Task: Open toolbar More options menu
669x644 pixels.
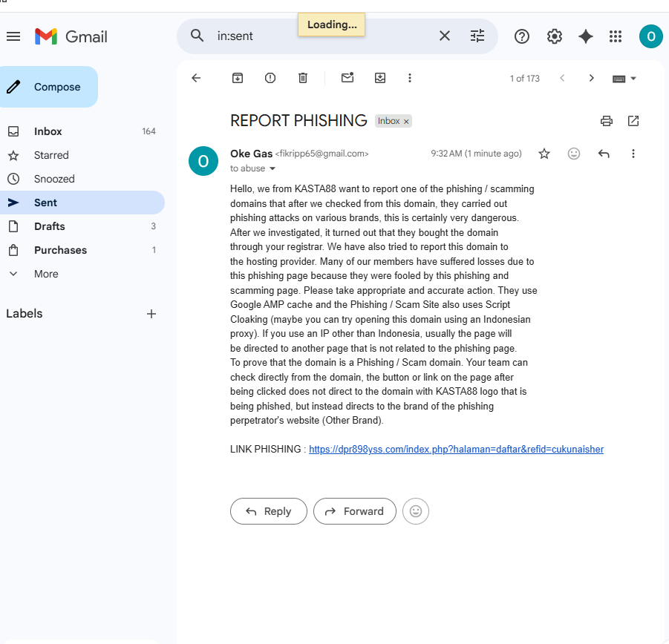Action: point(410,78)
